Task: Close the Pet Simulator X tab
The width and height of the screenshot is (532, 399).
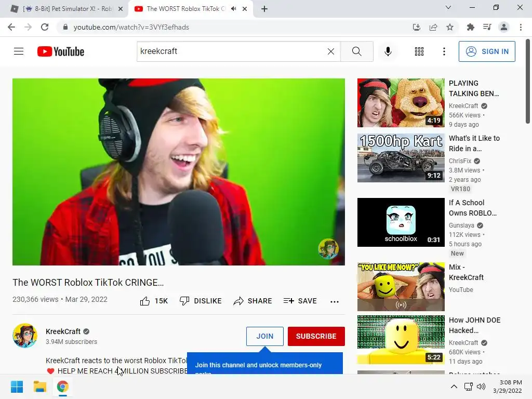Action: coord(121,9)
